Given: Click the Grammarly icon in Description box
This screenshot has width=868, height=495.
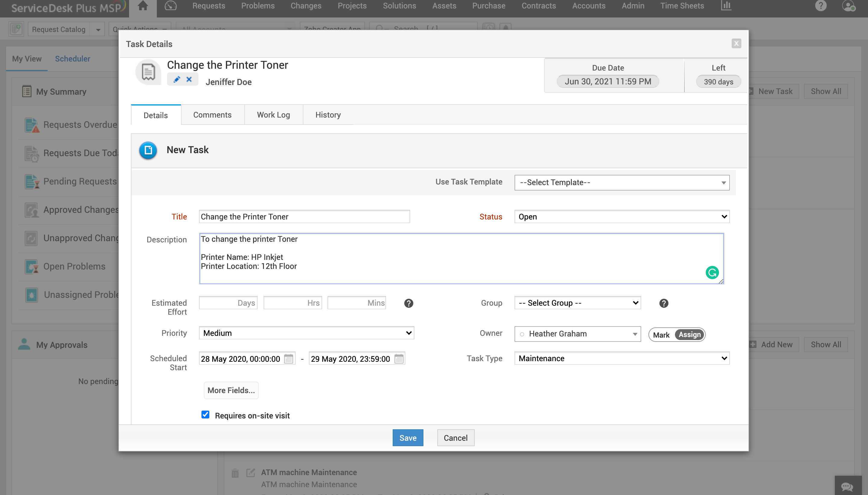Looking at the screenshot, I should click(712, 272).
